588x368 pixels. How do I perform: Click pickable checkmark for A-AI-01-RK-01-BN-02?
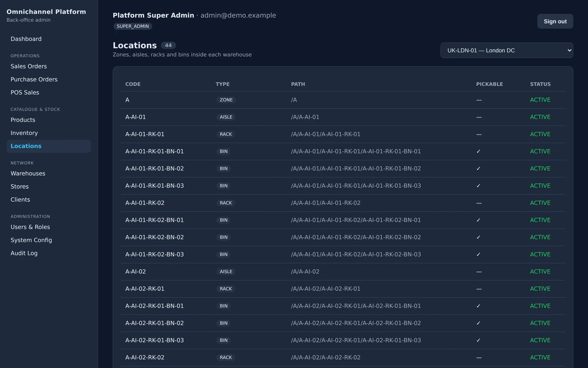[478, 169]
